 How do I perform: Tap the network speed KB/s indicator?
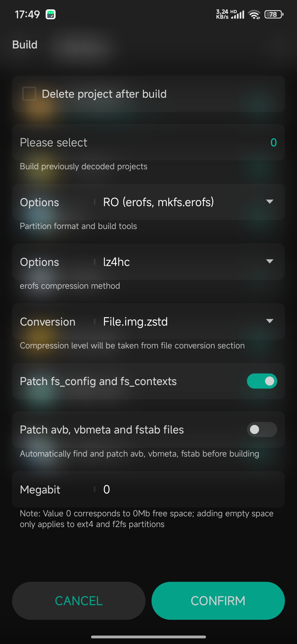[222, 14]
